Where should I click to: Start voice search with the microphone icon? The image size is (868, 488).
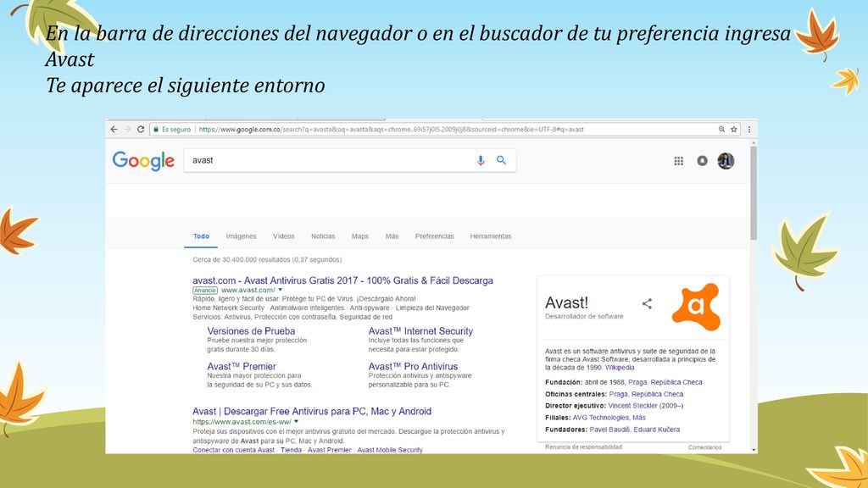[x=481, y=160]
